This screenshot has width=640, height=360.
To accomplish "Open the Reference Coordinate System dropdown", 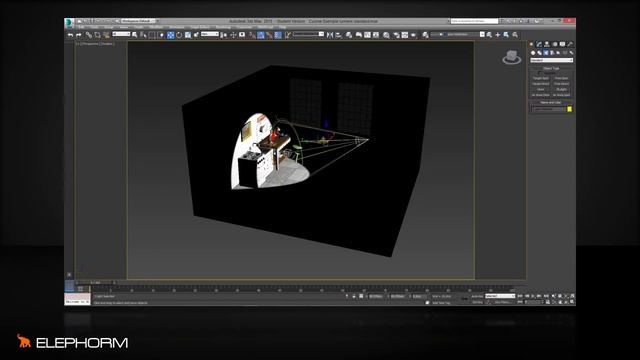I will pos(210,34).
